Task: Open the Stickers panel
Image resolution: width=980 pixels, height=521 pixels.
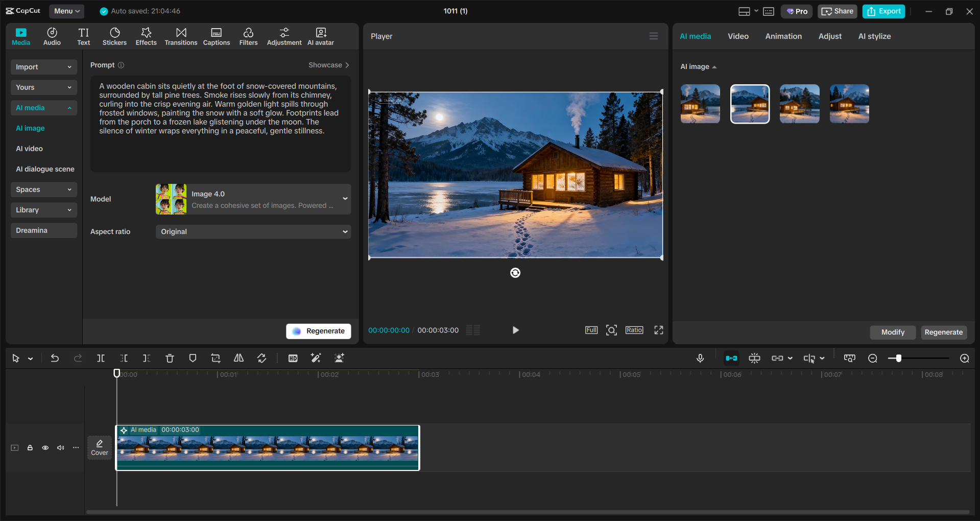Action: coord(114,36)
